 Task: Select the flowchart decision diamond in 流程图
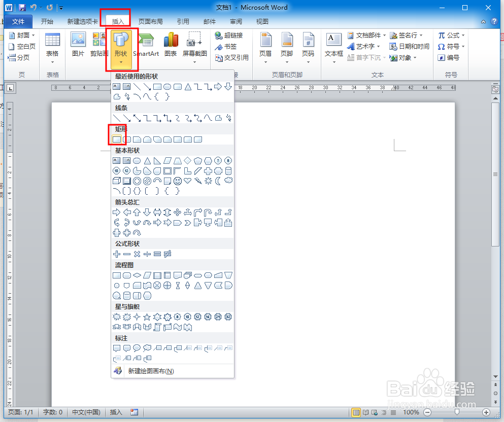pos(137,275)
